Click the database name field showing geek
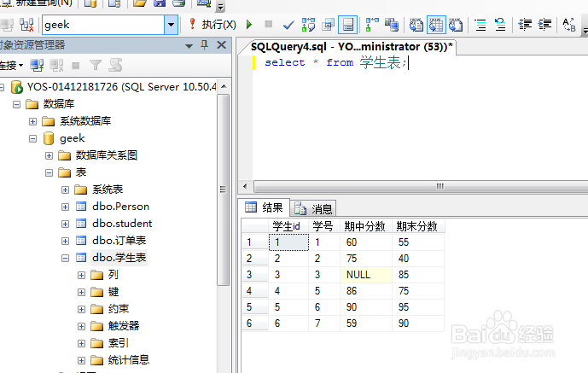 coord(103,25)
